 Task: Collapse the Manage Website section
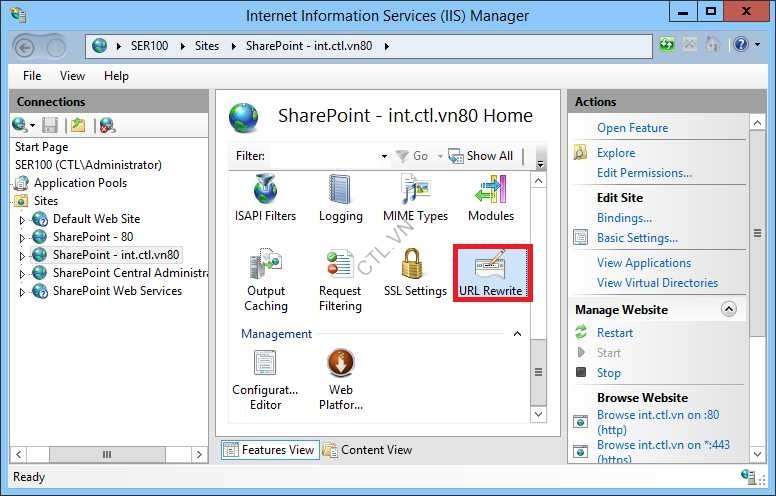pyautogui.click(x=728, y=309)
